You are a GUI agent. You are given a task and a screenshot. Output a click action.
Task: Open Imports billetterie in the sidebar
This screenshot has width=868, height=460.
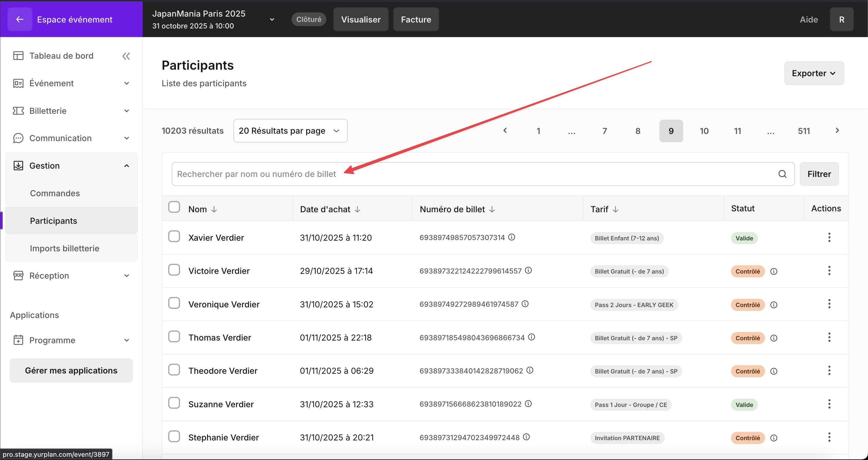click(65, 248)
